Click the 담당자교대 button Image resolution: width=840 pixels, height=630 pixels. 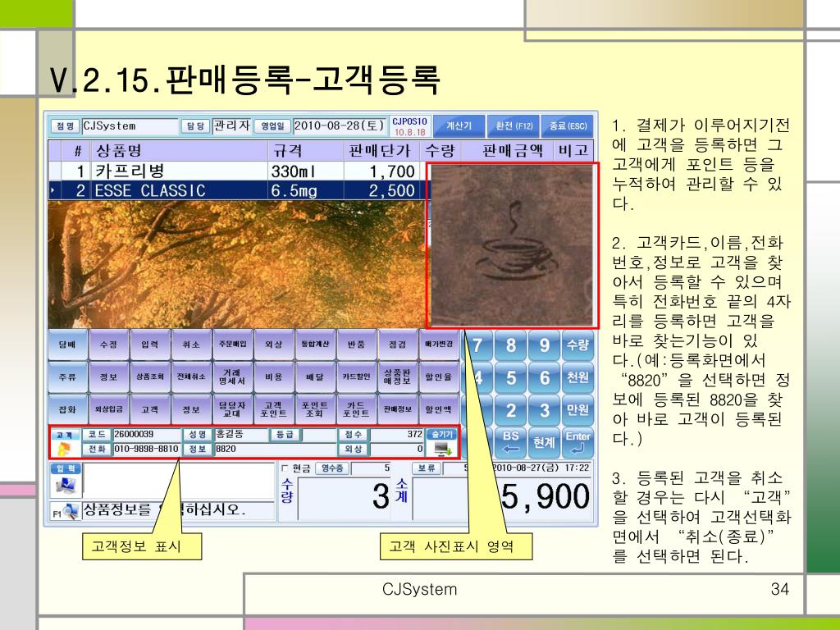point(232,410)
